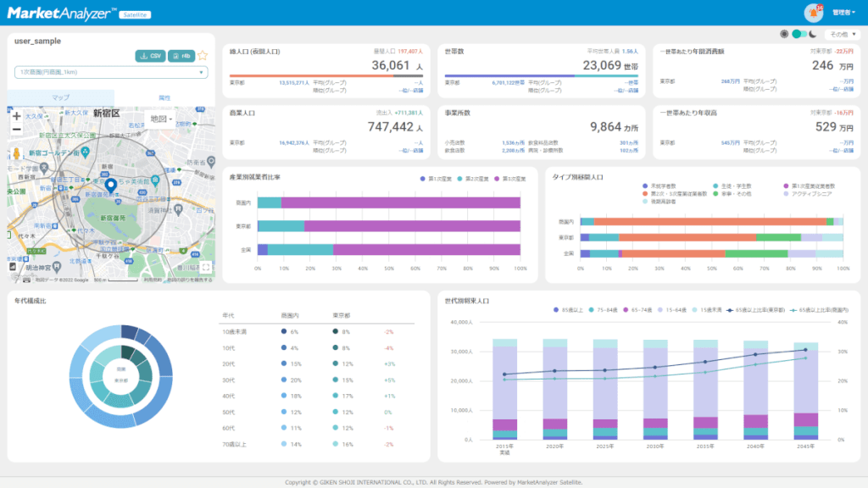Open map keyboard shortcuts icon

(x=26, y=280)
